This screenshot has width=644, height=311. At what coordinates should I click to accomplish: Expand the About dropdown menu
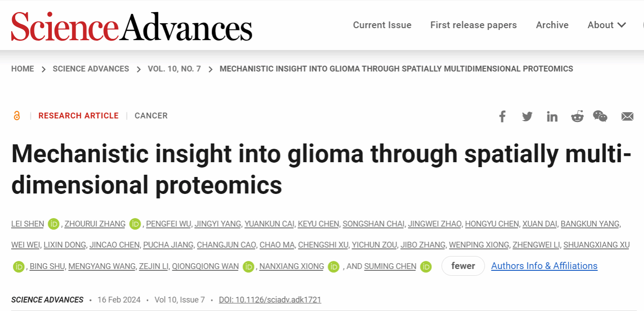click(606, 25)
